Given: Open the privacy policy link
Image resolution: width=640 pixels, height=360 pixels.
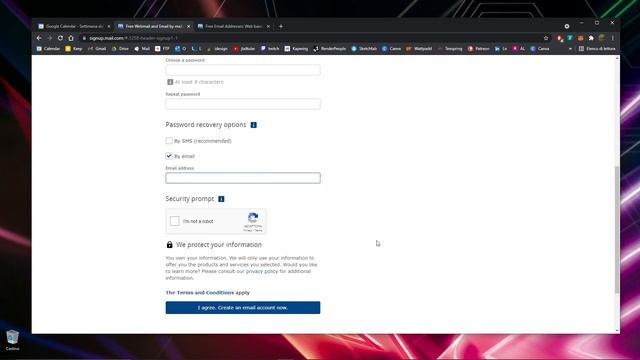Looking at the screenshot, I should coord(262,271).
